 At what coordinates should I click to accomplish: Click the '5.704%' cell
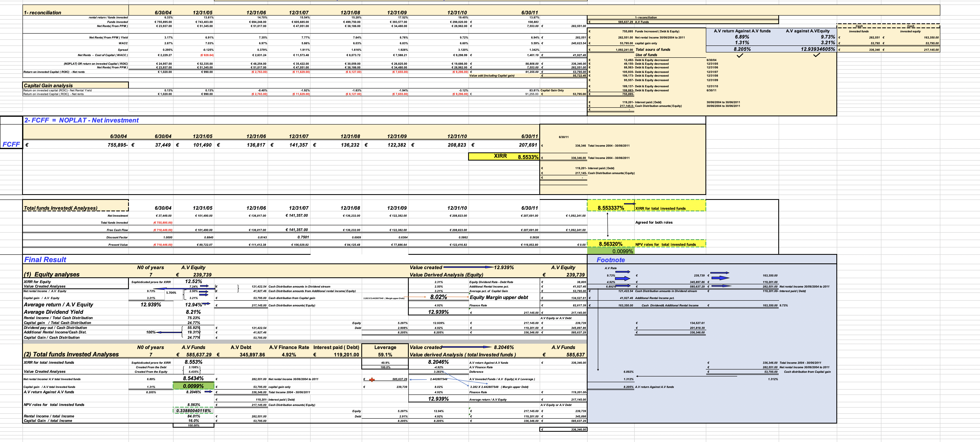coord(171,293)
